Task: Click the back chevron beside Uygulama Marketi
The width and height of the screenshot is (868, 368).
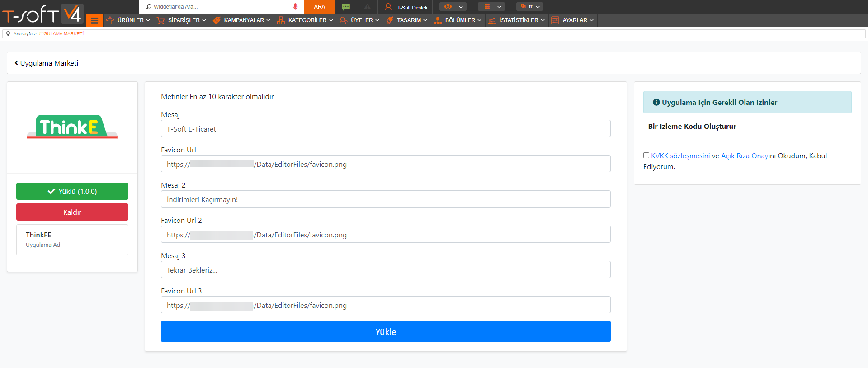Action: point(16,63)
